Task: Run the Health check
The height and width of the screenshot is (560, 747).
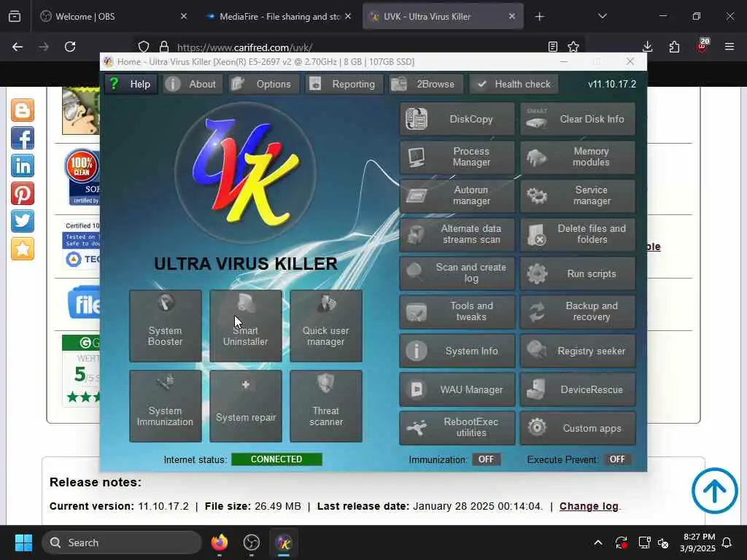Action: 514,85
